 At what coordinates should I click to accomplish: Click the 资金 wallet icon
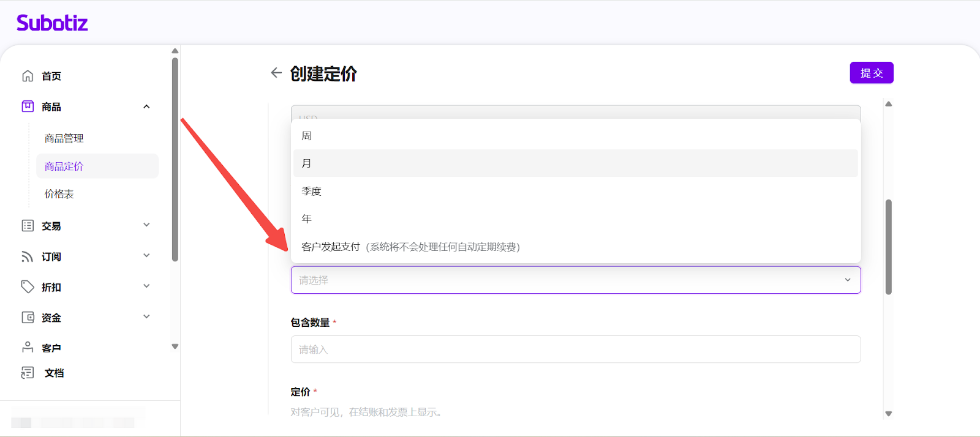(28, 318)
